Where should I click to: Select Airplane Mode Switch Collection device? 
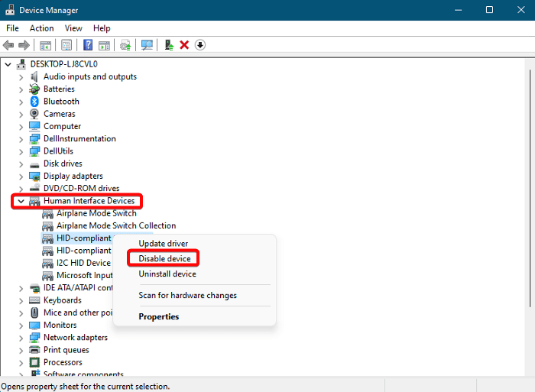(116, 225)
